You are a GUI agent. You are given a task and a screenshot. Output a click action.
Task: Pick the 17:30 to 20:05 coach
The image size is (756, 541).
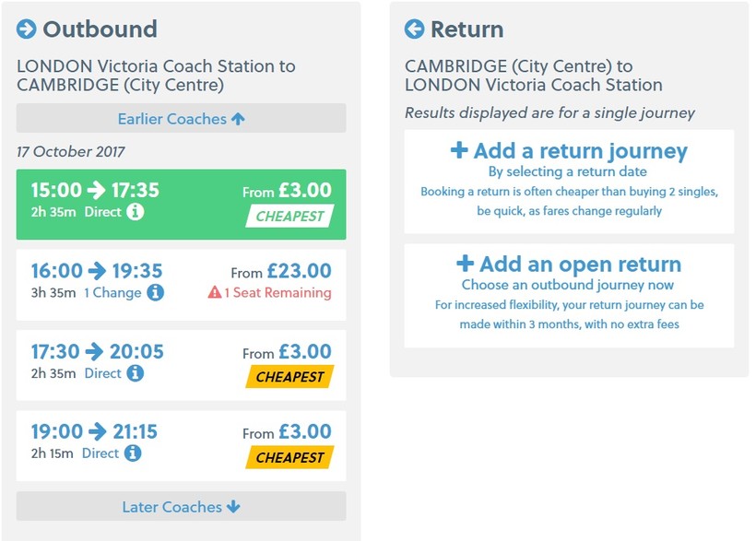click(x=181, y=364)
